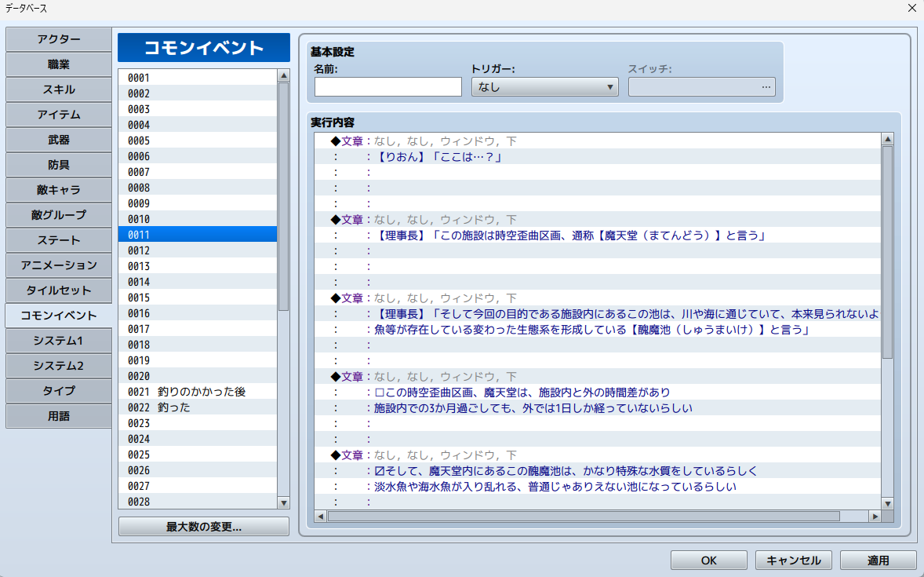The height and width of the screenshot is (577, 924).
Task: Select the line starting 【理事長】「そして今回の目的
Action: coord(598,314)
